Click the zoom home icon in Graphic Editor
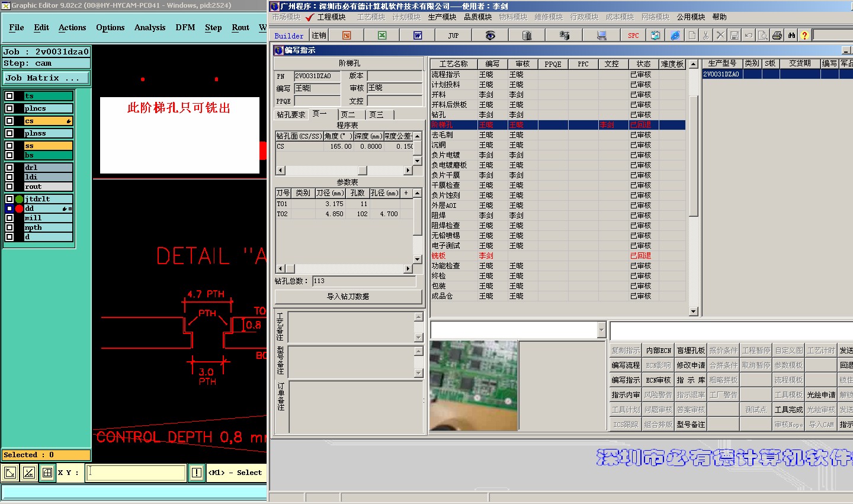Image resolution: width=853 pixels, height=504 pixels. click(x=10, y=472)
